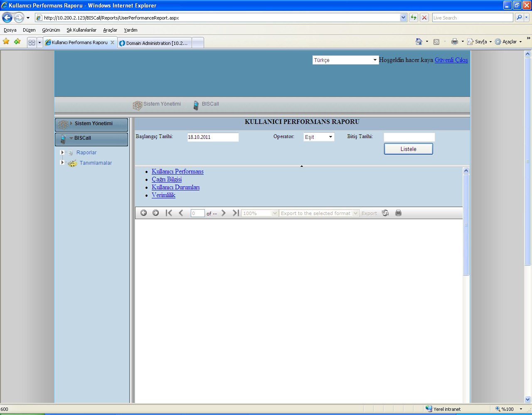Open the Export format dropdown
This screenshot has width=532, height=415.
319,213
